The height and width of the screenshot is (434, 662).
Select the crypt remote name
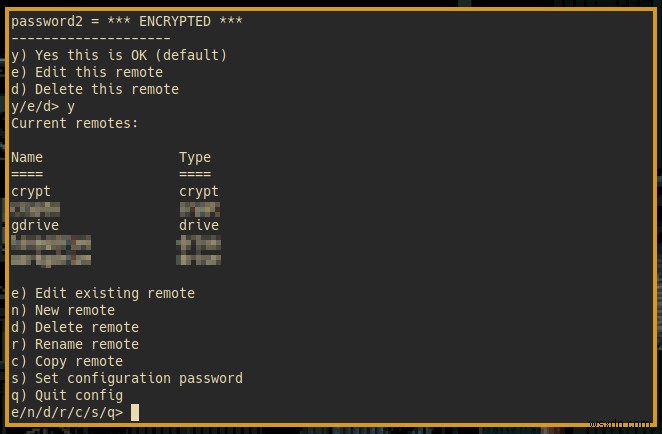(x=31, y=191)
